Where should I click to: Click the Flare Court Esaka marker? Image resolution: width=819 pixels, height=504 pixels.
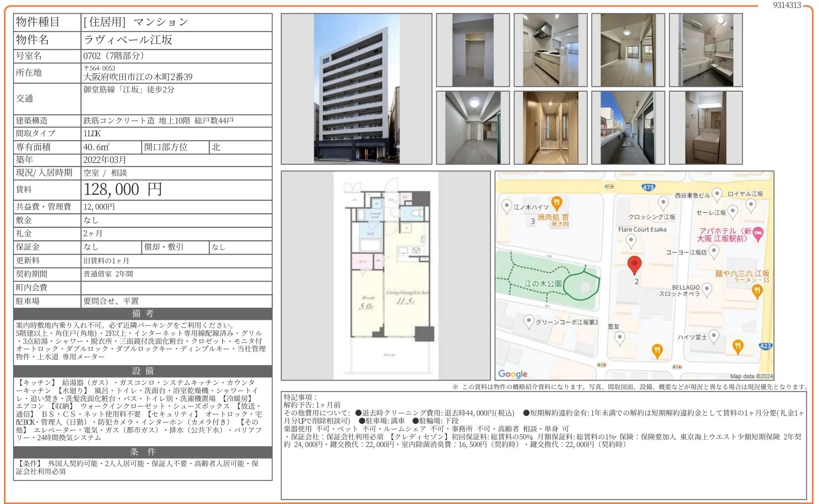pos(631,240)
